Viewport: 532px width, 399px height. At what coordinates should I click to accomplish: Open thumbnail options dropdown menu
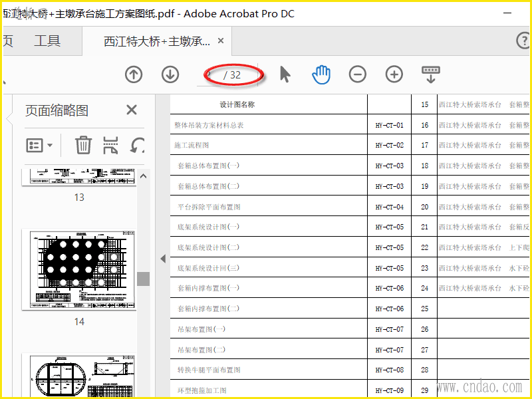click(x=39, y=146)
